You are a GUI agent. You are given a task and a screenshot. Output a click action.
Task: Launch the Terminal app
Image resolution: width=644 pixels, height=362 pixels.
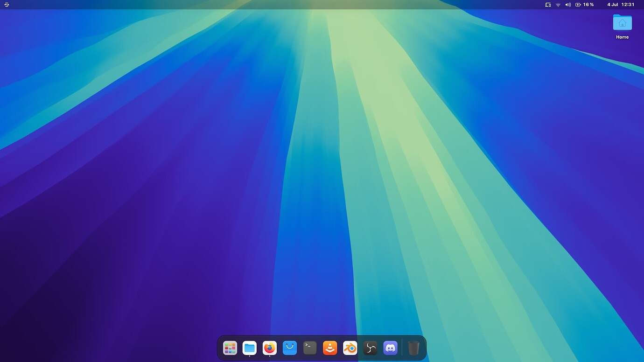tap(310, 348)
